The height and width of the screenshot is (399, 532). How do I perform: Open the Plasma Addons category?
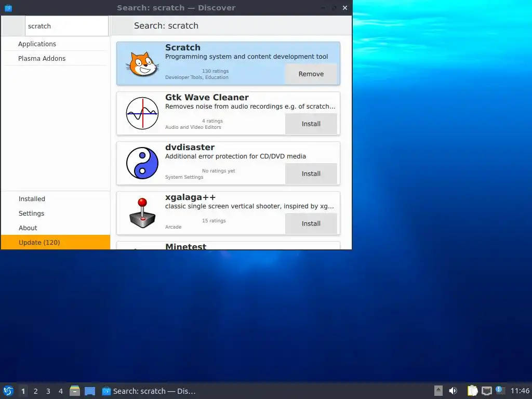point(56,58)
